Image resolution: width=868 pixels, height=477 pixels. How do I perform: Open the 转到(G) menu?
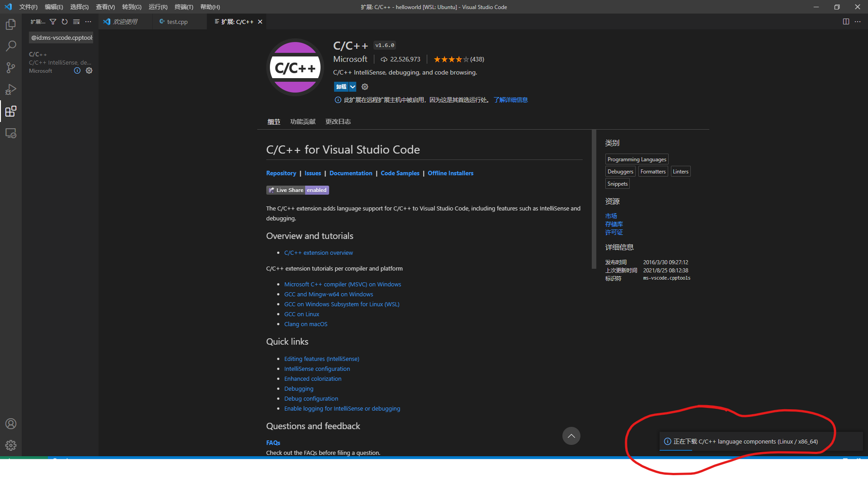132,7
